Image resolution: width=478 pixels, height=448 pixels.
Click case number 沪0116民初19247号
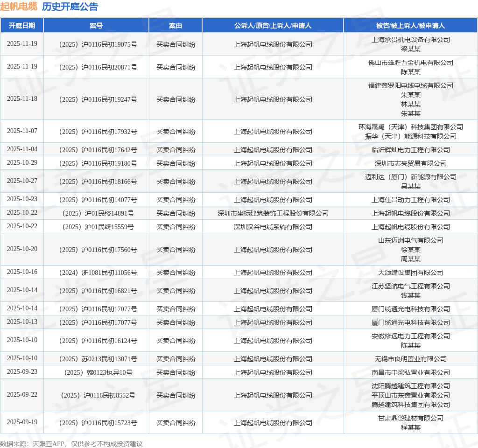[98, 100]
